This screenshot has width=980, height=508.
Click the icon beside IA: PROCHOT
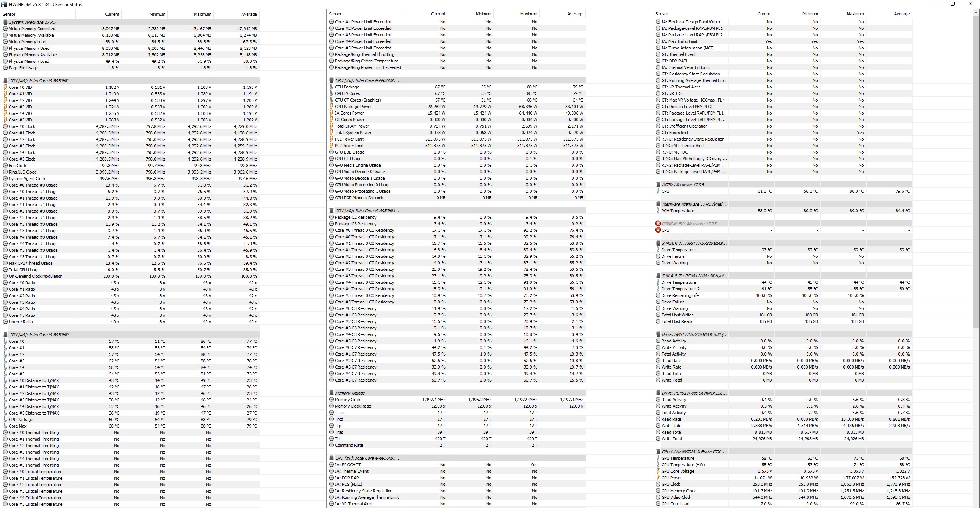332,465
